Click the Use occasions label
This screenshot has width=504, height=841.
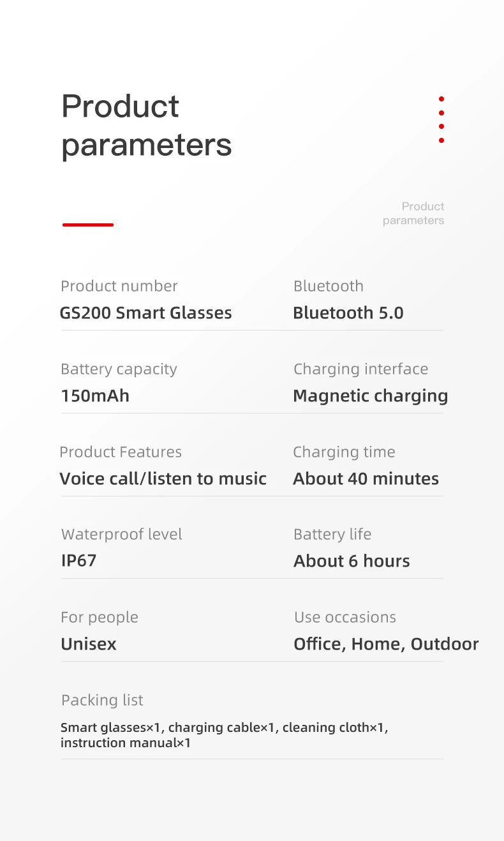[x=345, y=617]
